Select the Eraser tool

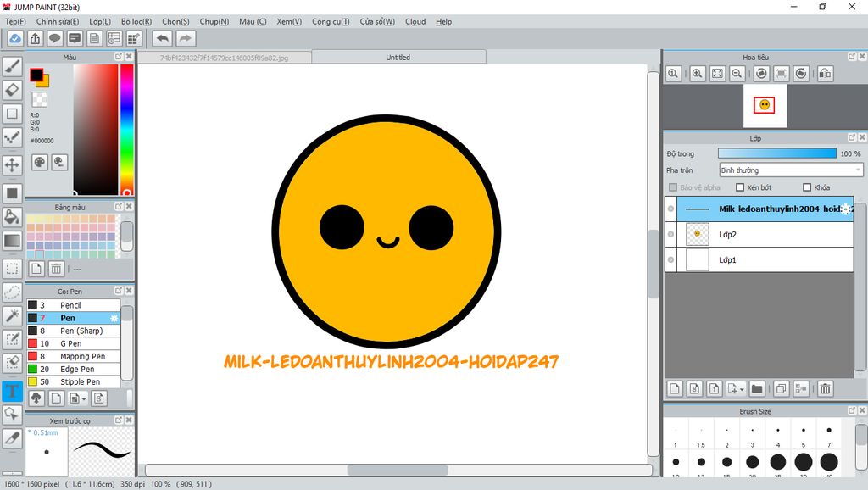click(12, 90)
